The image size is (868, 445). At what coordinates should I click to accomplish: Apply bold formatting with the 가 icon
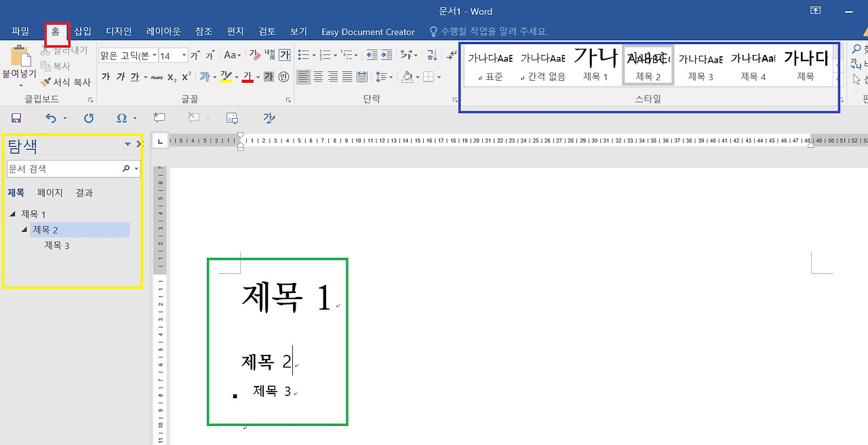[107, 77]
